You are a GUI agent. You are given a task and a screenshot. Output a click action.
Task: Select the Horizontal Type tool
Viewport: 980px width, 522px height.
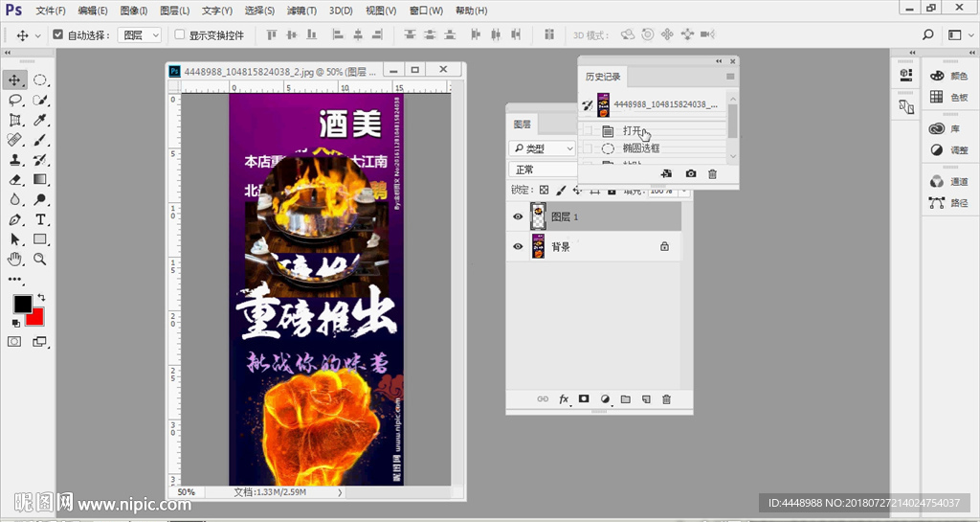pos(40,219)
